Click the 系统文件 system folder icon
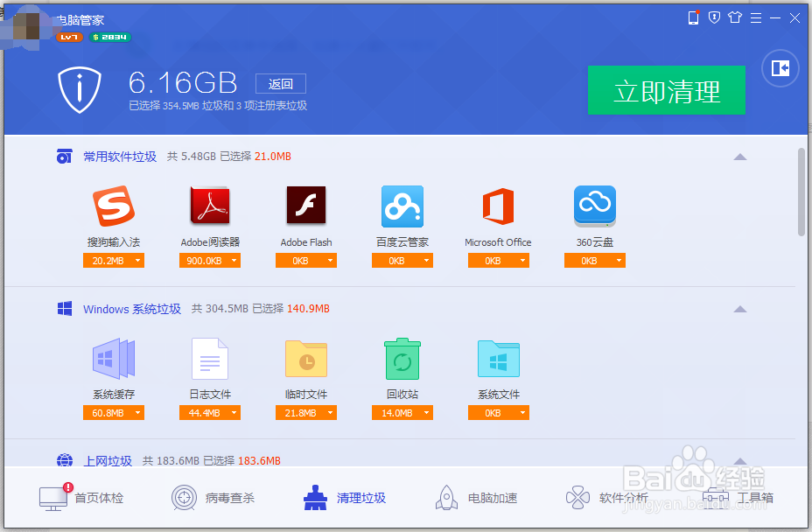The height and width of the screenshot is (532, 812). pos(498,359)
